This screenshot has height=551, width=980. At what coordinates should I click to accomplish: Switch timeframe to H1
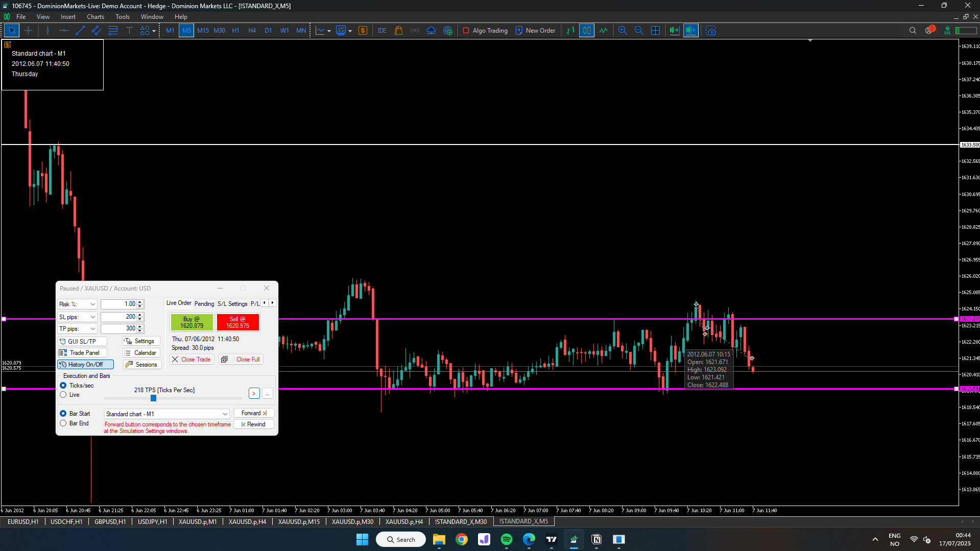pos(235,31)
